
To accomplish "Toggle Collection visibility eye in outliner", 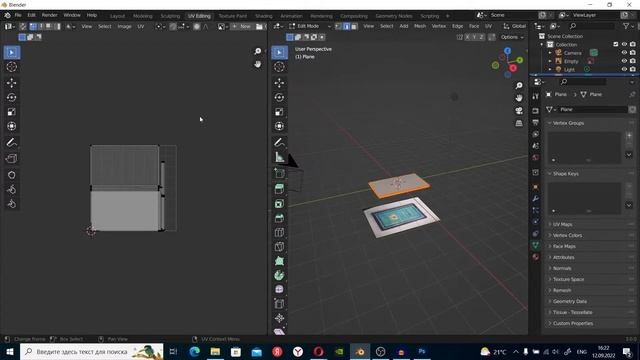I will pyautogui.click(x=624, y=44).
